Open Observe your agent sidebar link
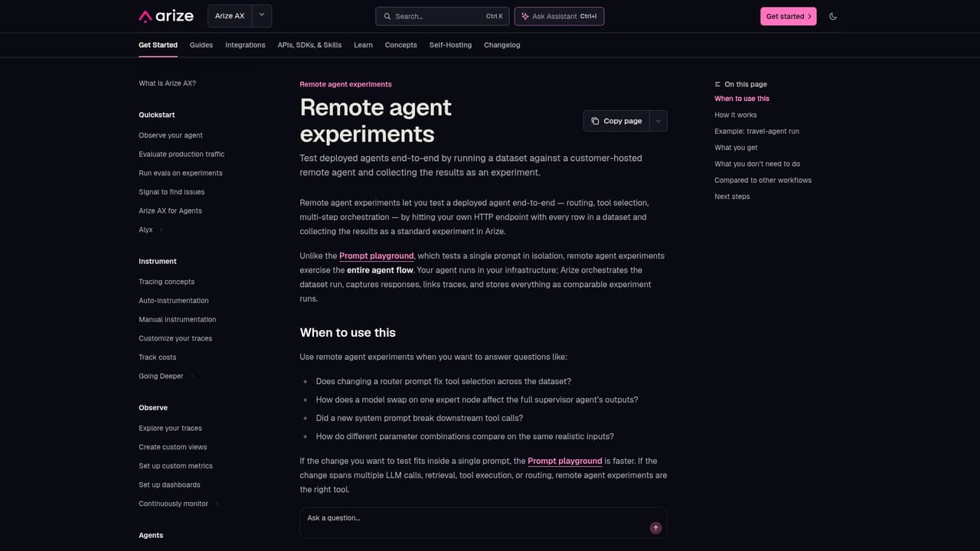Screen dimensions: 980x551 pos(171,135)
